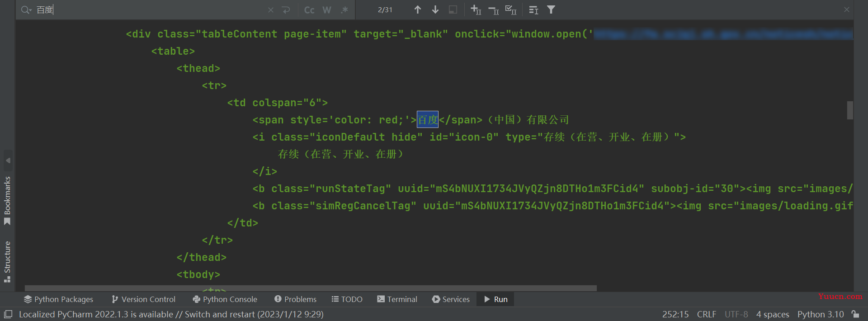Open Python Packages tool window
This screenshot has width=868, height=321.
pos(59,299)
